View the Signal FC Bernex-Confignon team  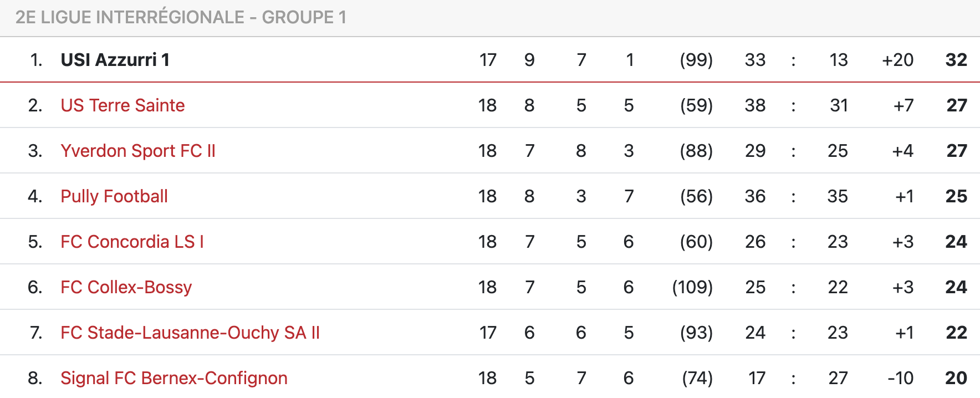174,378
